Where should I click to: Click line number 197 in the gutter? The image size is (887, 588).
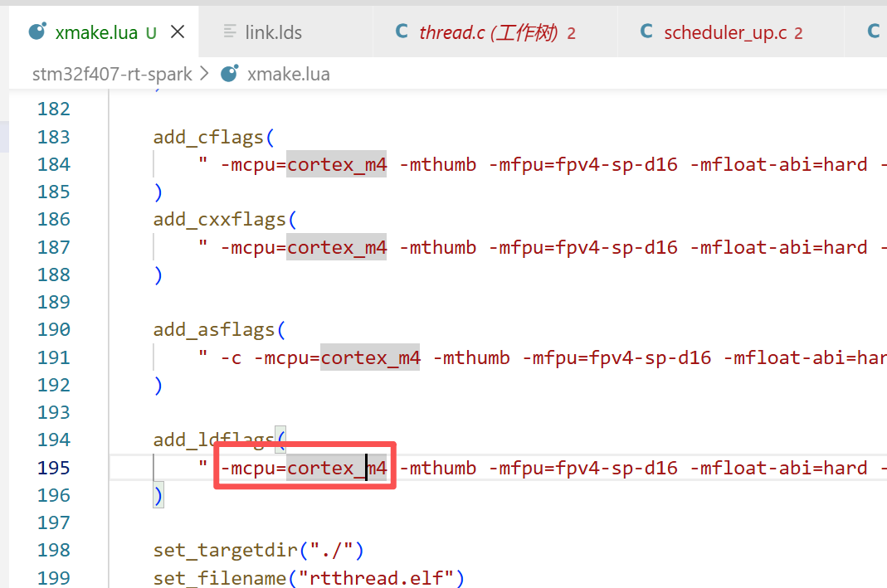coord(54,522)
